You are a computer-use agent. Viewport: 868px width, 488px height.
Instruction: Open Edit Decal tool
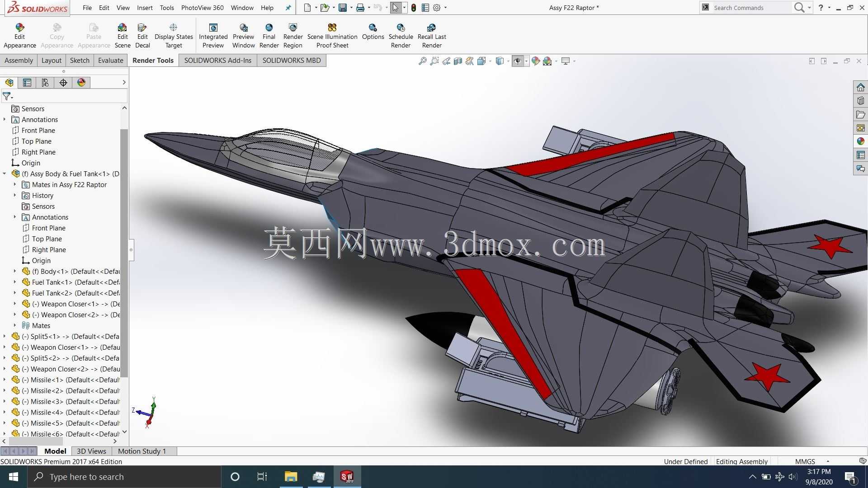142,36
